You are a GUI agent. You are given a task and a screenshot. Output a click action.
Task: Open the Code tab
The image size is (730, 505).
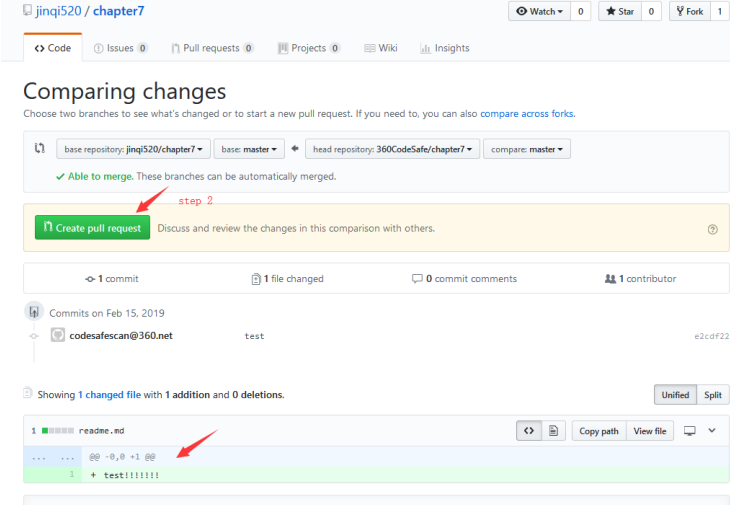[x=53, y=48]
